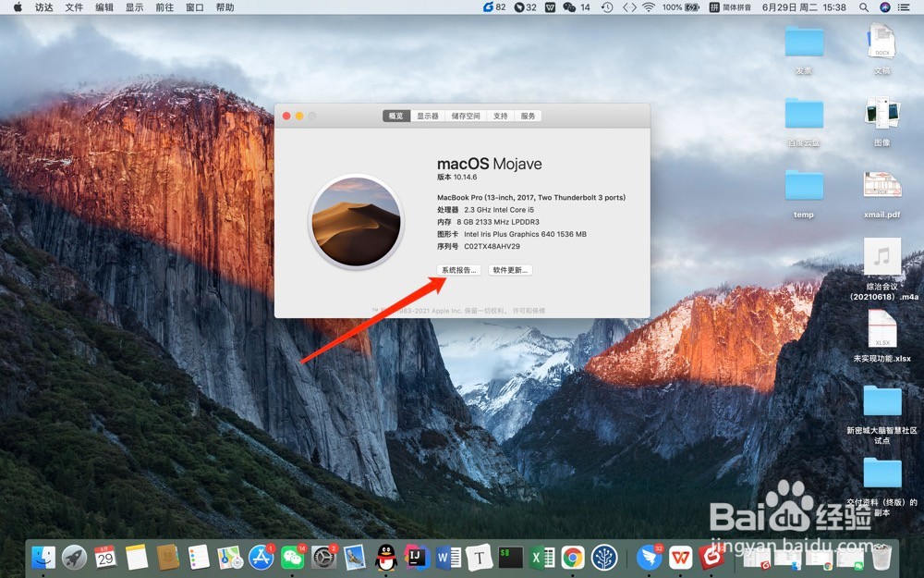The height and width of the screenshot is (578, 924).
Task: Open Notification Center list icon
Action: [904, 7]
